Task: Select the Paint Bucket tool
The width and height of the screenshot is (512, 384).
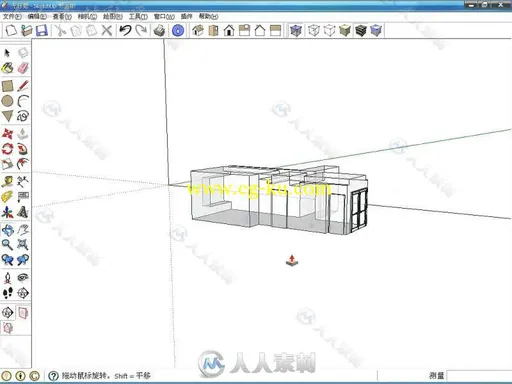Action: tap(7, 68)
